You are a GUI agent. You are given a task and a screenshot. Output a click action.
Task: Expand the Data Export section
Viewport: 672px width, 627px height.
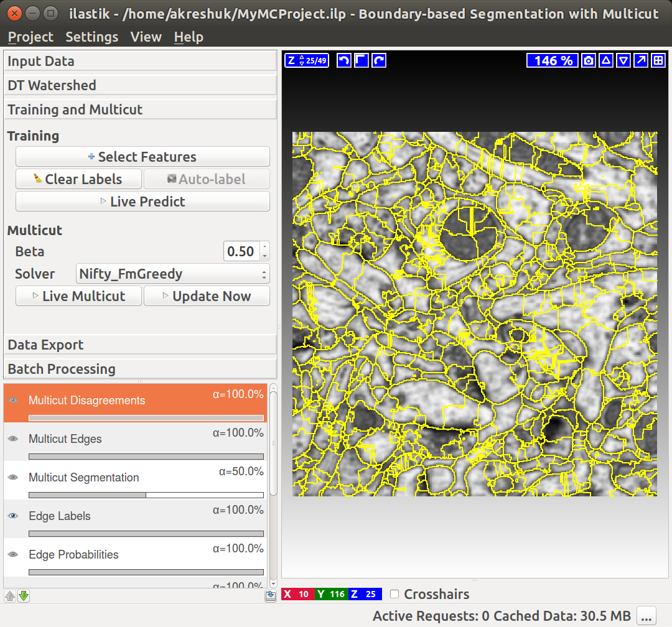click(140, 345)
